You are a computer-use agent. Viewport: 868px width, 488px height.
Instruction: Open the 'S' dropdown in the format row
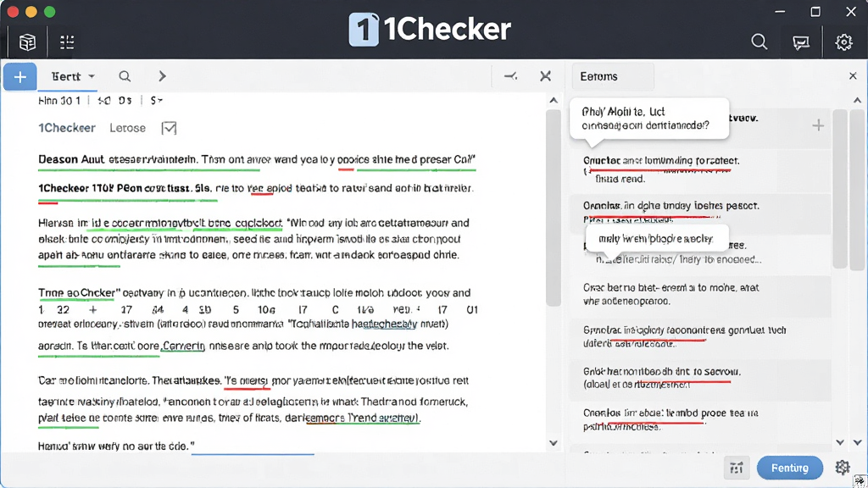point(156,100)
